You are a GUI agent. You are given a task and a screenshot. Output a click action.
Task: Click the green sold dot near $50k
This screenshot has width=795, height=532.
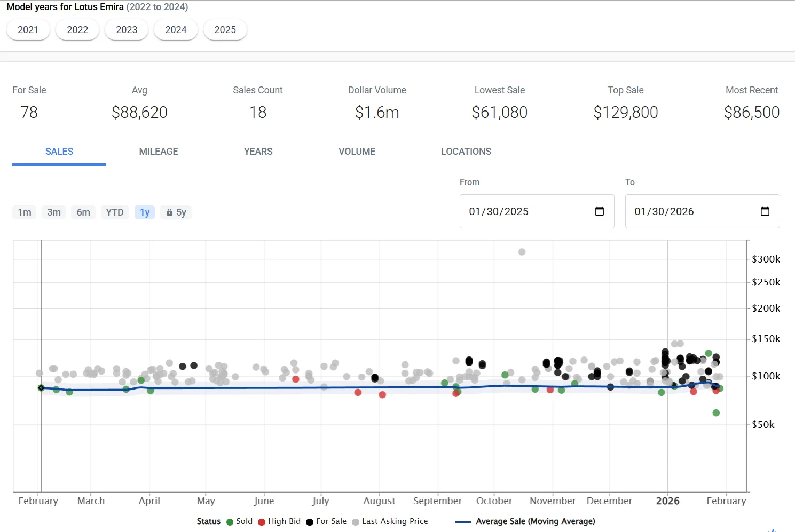[x=716, y=413]
